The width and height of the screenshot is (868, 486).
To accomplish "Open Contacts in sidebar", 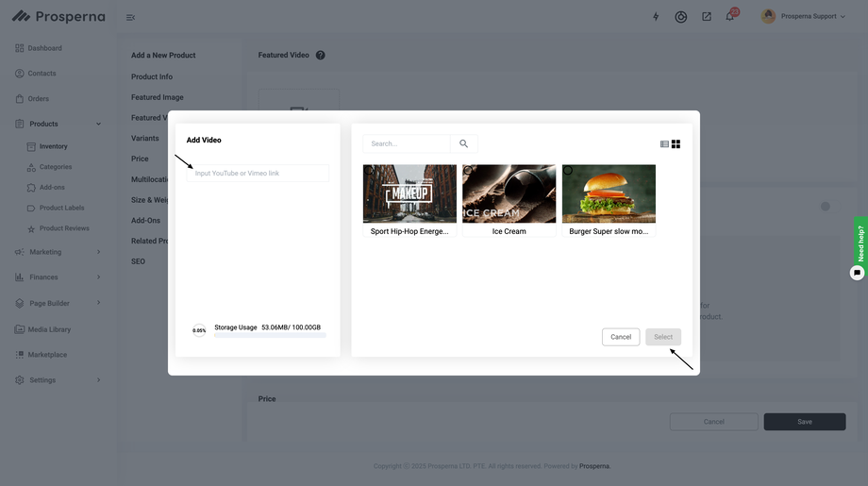I will [36, 73].
